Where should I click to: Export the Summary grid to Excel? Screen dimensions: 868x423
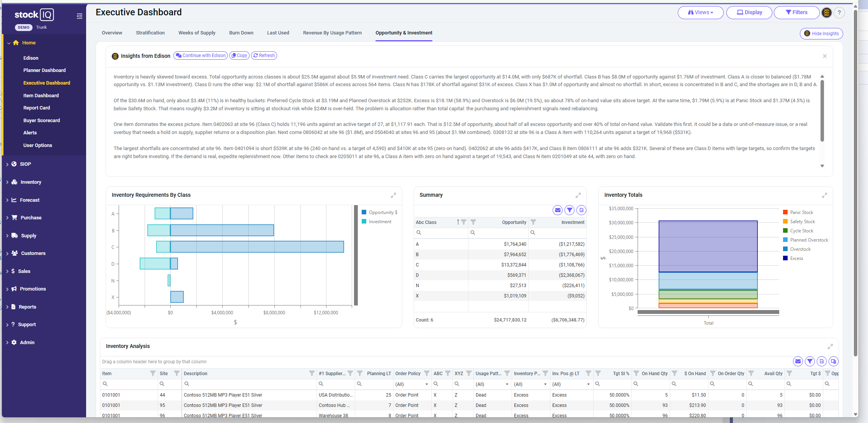point(581,210)
